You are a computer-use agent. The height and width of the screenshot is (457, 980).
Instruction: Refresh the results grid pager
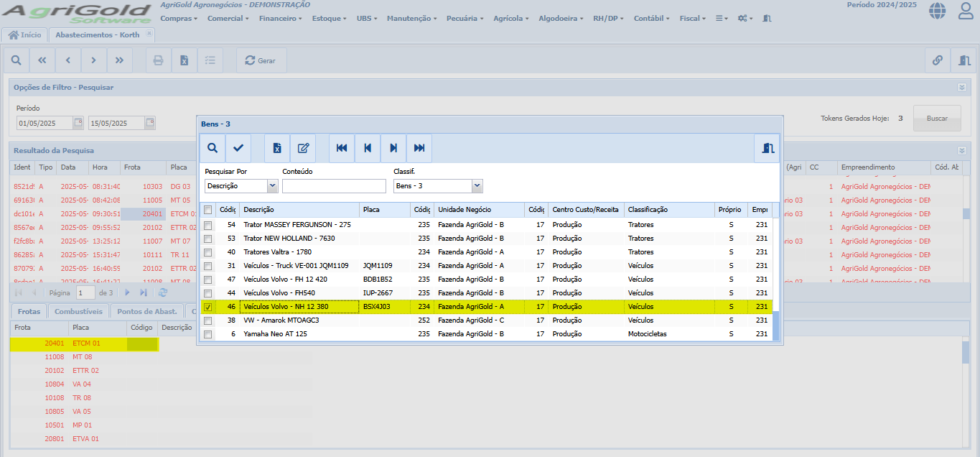tap(163, 292)
